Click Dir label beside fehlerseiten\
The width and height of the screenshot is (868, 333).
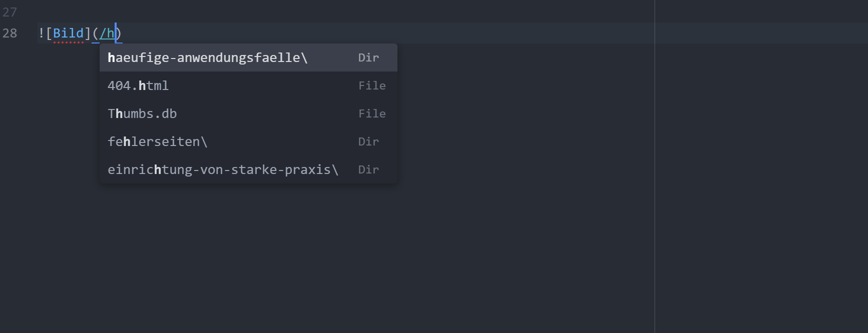coord(368,141)
